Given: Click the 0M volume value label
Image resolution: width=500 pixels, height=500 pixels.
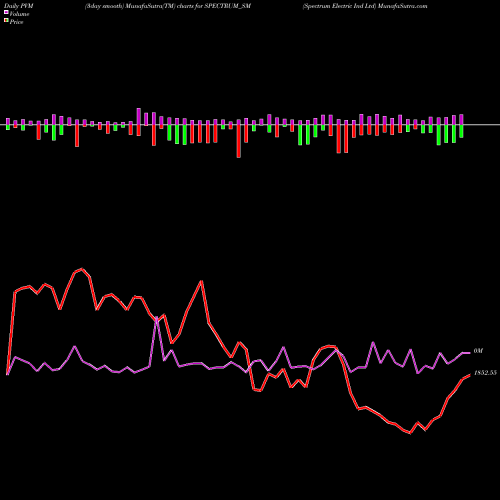Looking at the screenshot, I should 478,351.
